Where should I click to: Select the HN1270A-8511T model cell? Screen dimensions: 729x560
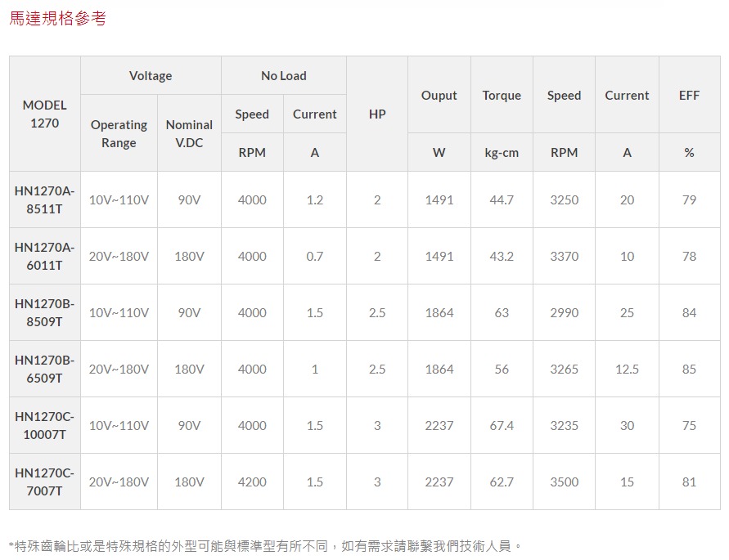point(45,199)
